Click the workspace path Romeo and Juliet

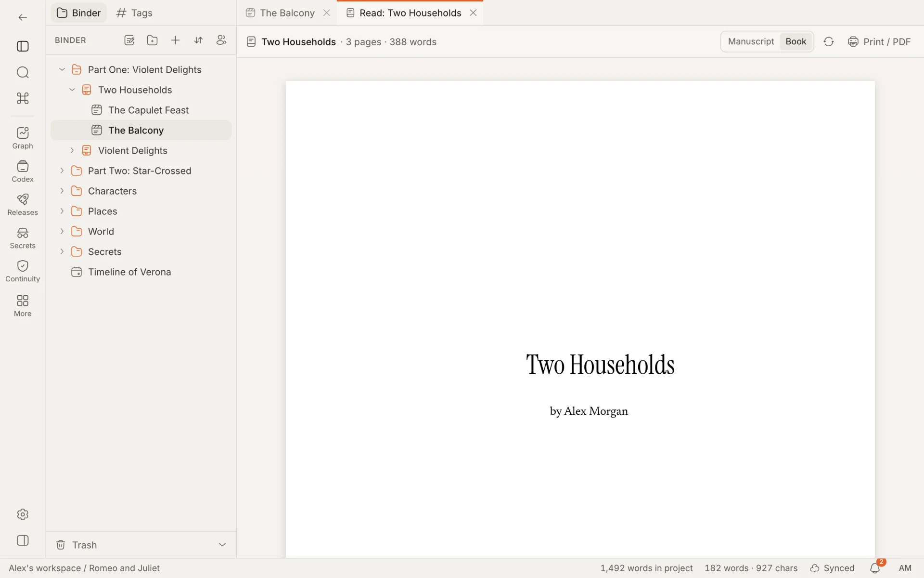coord(124,568)
